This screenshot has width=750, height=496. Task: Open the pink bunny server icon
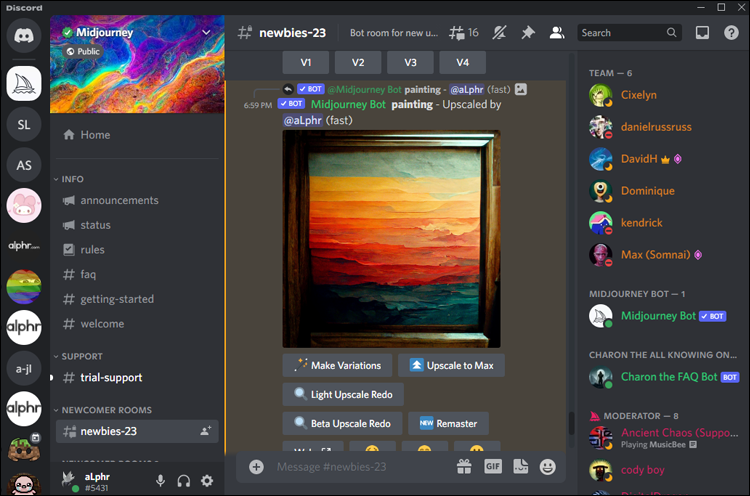pos(23,206)
